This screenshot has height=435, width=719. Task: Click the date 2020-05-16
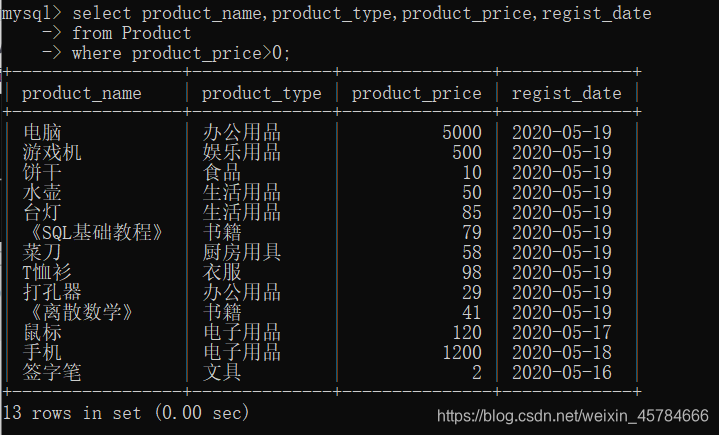coord(562,373)
